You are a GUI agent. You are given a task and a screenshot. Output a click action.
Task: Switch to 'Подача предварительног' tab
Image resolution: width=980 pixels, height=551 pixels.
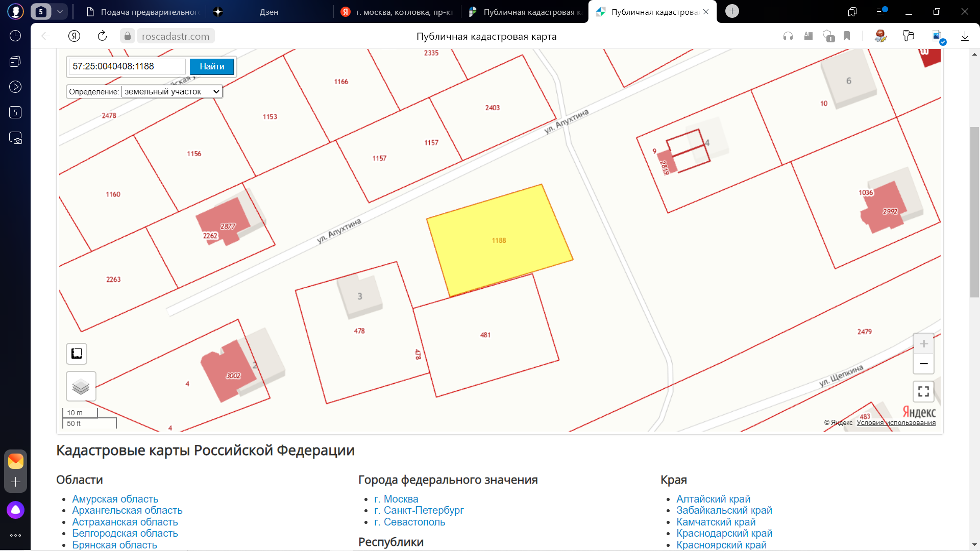143,12
